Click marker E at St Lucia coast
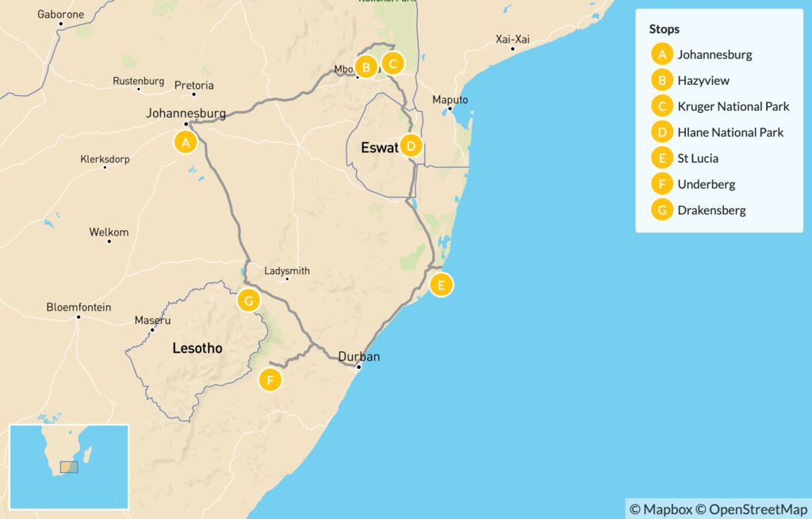The image size is (812, 519). (x=441, y=285)
